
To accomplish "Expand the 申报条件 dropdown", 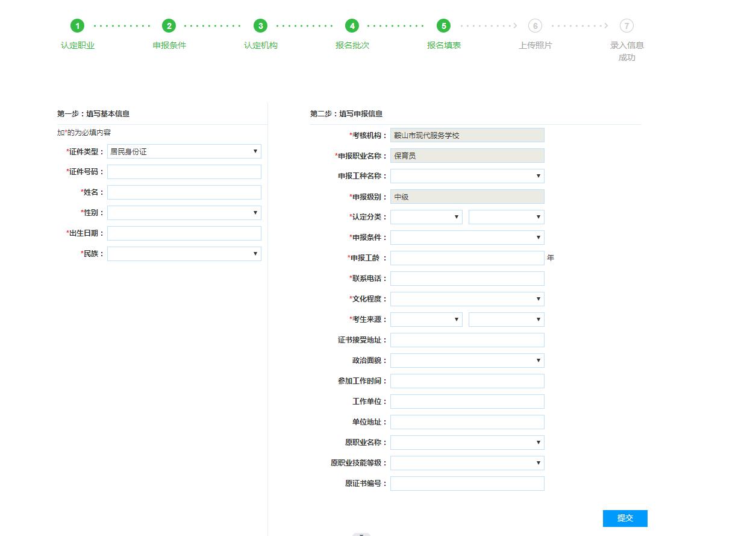I will (x=467, y=238).
